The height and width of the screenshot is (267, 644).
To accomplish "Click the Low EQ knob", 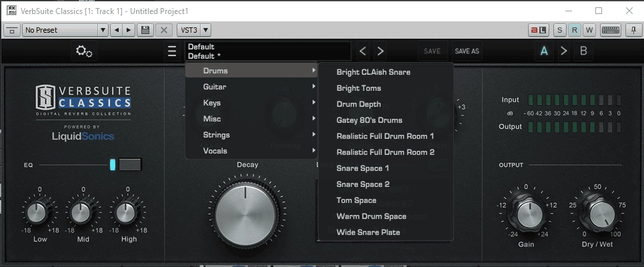I will 37,212.
